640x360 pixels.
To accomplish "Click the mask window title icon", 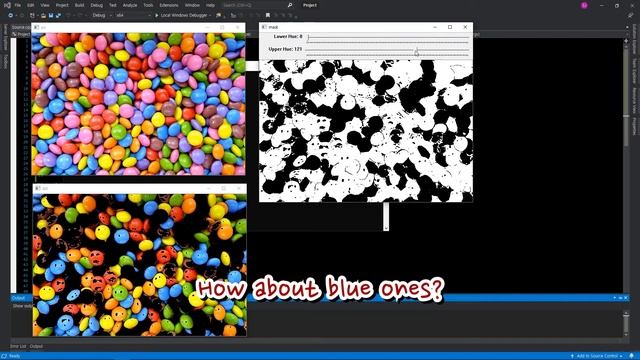I will click(264, 27).
